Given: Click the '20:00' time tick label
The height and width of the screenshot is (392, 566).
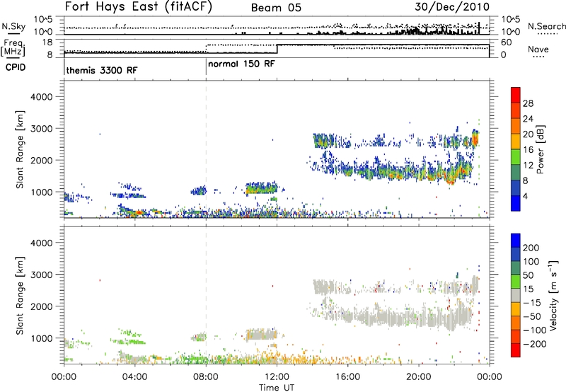Looking at the screenshot, I should 419,377.
